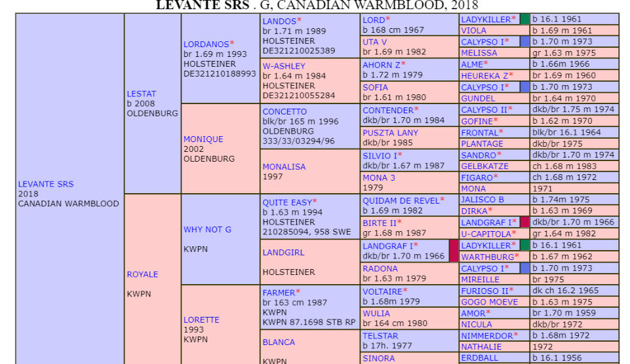The image size is (630, 364).
Task: Select the FURIOSO II link
Action: click(x=484, y=291)
